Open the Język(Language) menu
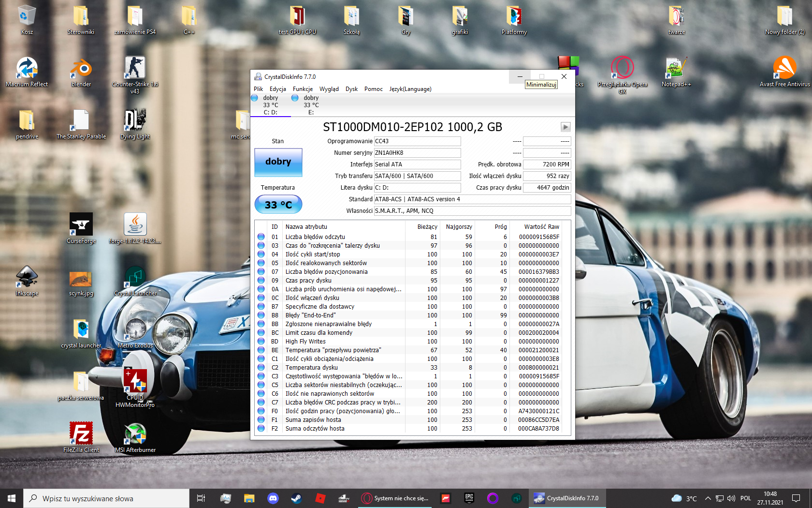Screen dimensions: 812x508 tap(410, 89)
